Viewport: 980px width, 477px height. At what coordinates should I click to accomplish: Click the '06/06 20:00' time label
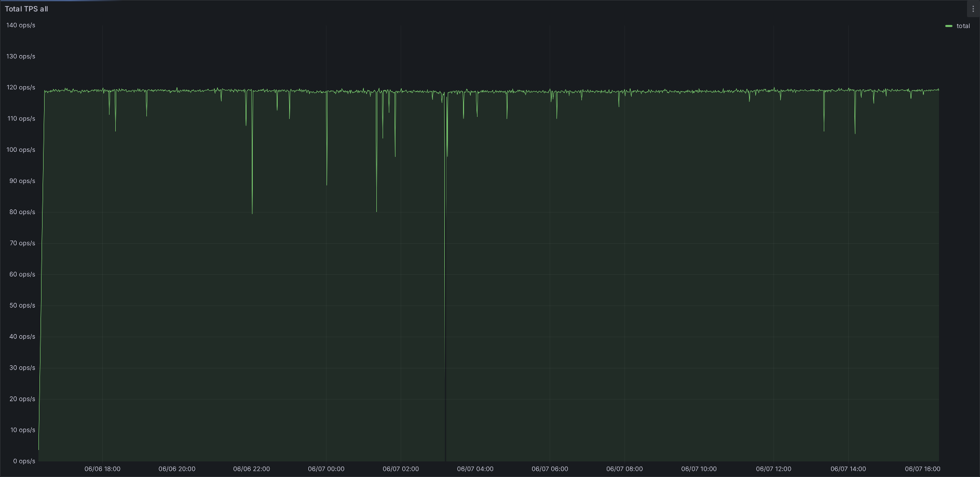[x=177, y=469]
